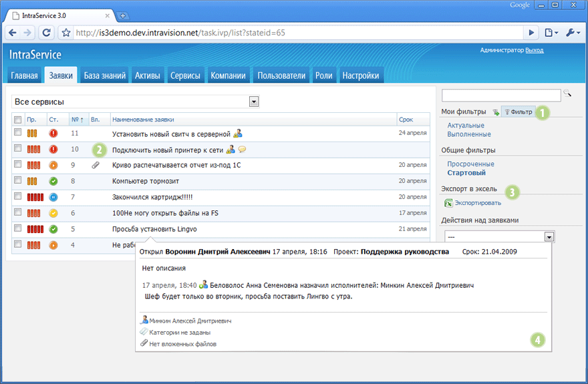Image resolution: width=588 pixels, height=384 pixels.
Task: Switch to the База знаний tab
Action: pyautogui.click(x=105, y=75)
